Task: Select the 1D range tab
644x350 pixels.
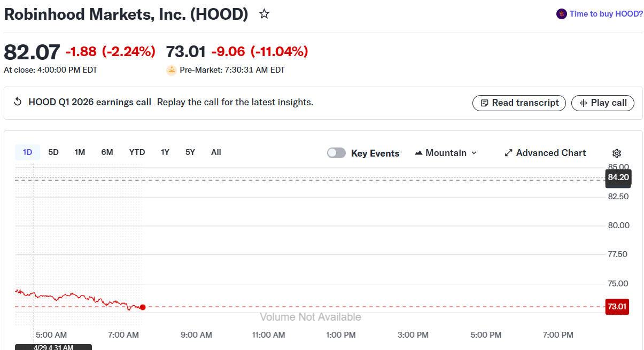Action: click(x=27, y=152)
